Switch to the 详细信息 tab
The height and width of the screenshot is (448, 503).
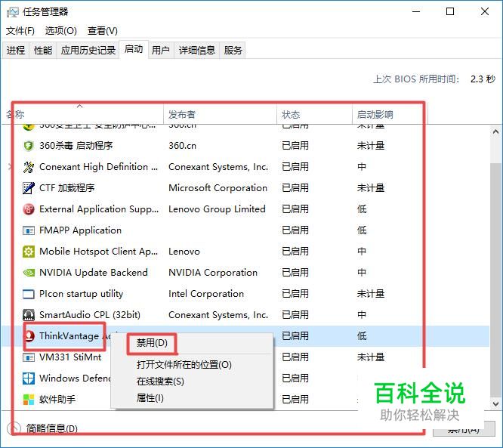pos(196,51)
